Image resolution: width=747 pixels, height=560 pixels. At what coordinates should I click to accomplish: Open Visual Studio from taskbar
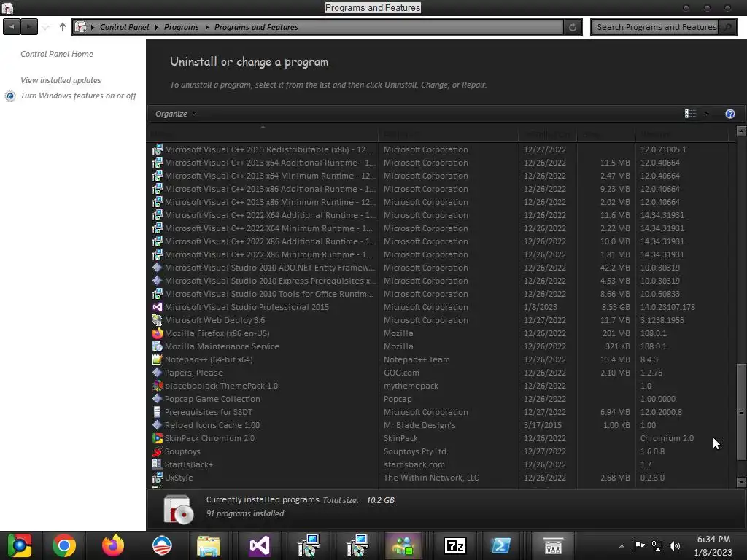point(260,545)
